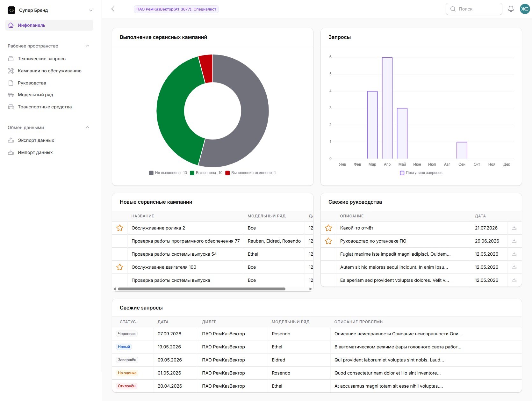This screenshot has width=532, height=401.
Task: Select Инфопанель in the sidebar
Action: tap(49, 25)
